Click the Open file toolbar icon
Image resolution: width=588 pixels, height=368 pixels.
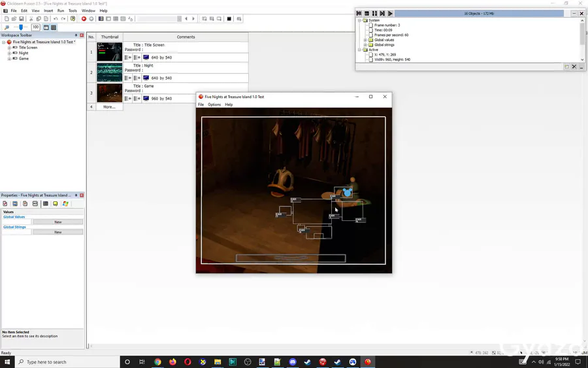tap(14, 19)
